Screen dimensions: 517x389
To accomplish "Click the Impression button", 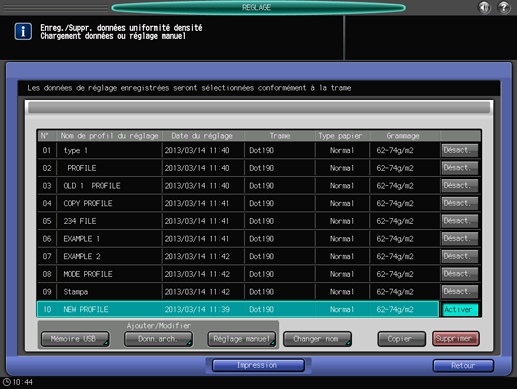I will tap(258, 365).
